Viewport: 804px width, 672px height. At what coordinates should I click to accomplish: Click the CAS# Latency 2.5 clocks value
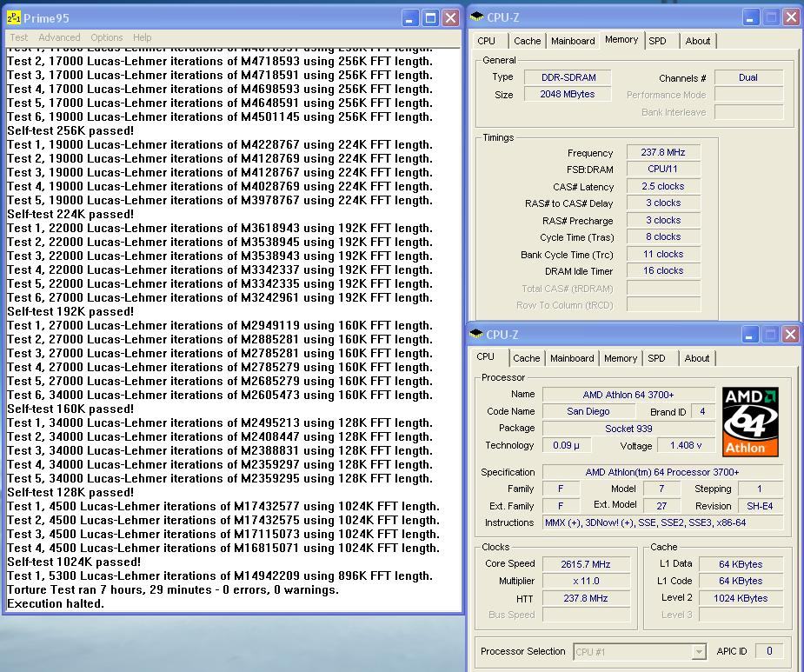pos(663,186)
